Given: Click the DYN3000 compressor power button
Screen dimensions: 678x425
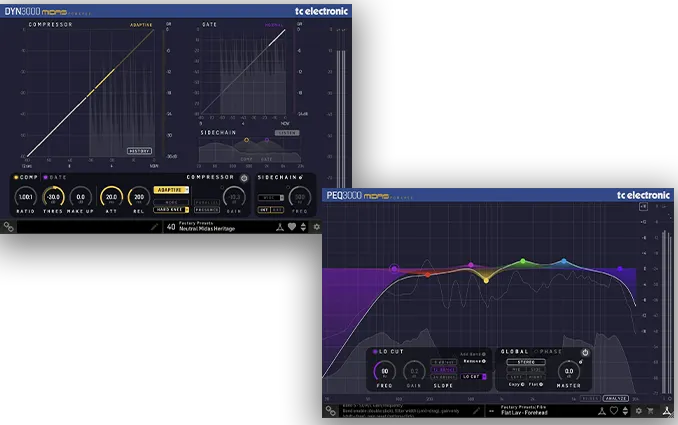Looking at the screenshot, I should [x=244, y=178].
